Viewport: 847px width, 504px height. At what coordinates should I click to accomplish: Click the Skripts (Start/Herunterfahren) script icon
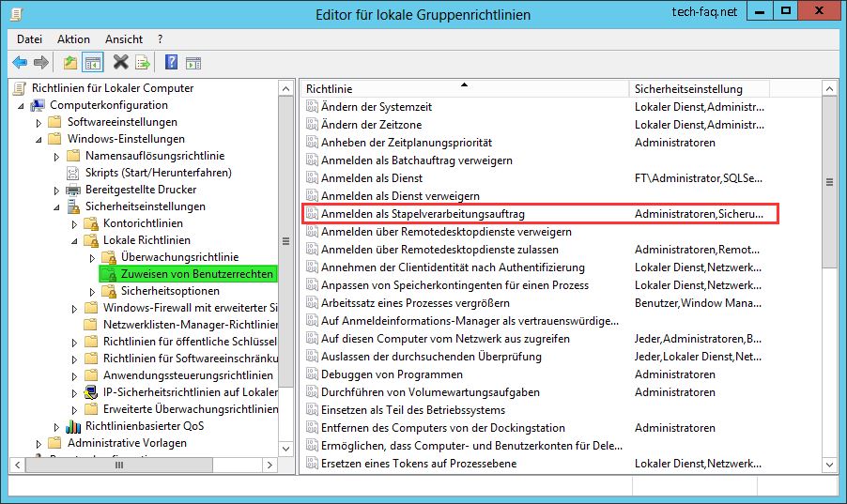coord(72,173)
